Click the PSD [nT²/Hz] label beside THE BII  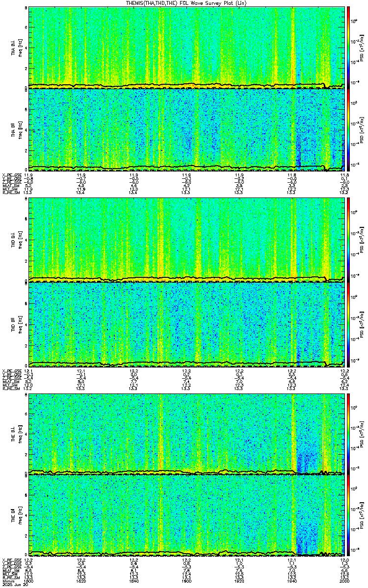[362, 515]
